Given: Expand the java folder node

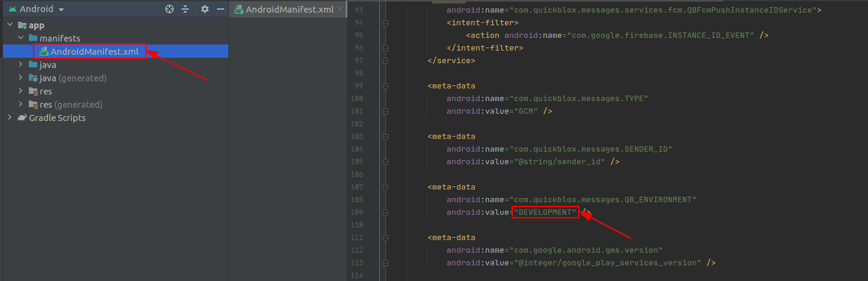Looking at the screenshot, I should pyautogui.click(x=21, y=65).
